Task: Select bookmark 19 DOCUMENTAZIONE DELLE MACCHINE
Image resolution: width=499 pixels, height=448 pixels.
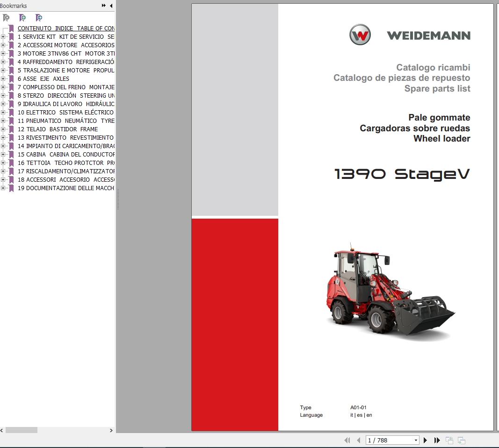Action: (66, 188)
